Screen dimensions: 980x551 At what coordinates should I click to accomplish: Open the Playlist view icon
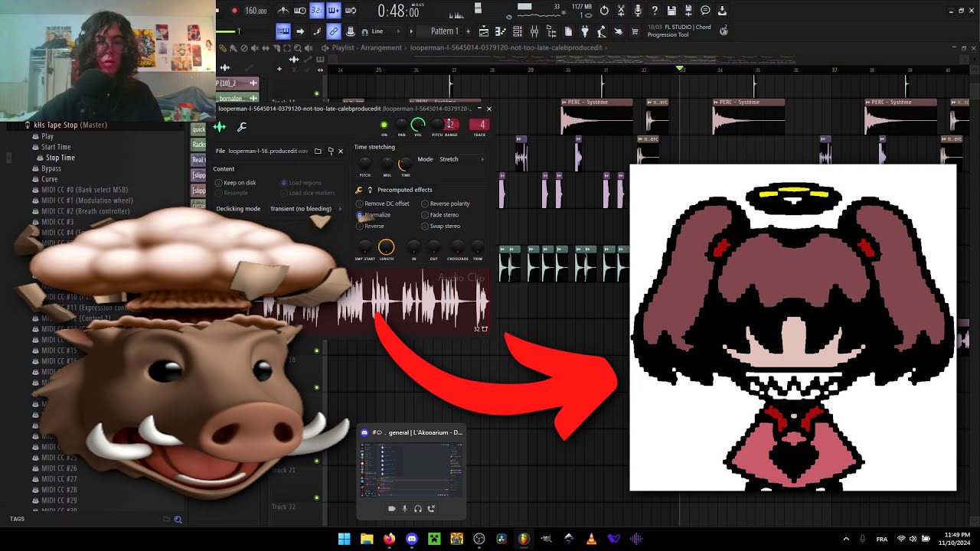pyautogui.click(x=484, y=31)
